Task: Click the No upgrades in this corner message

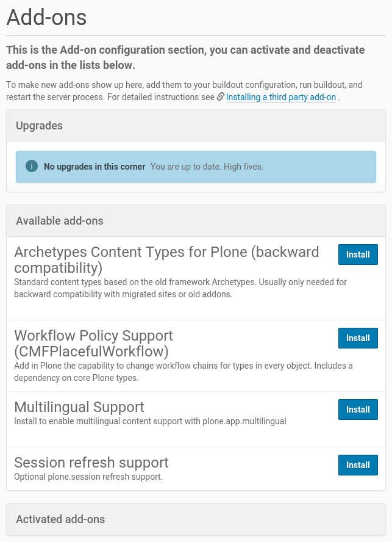Action: click(94, 167)
